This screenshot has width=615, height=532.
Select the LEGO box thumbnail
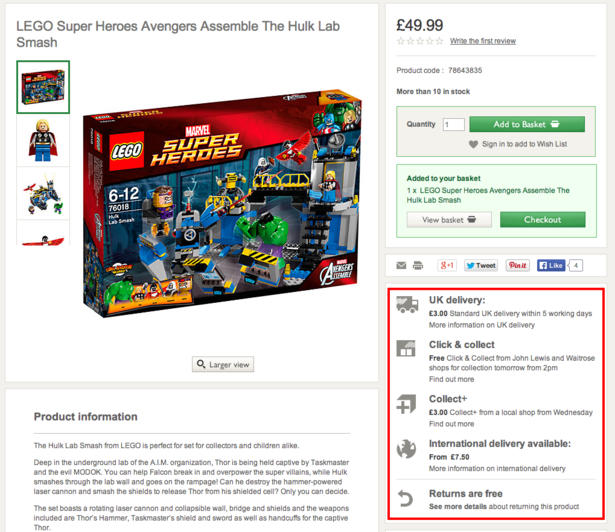coord(43,87)
